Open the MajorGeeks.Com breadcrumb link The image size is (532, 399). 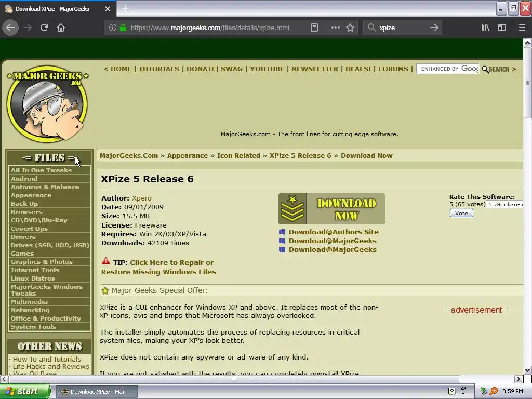tap(129, 155)
